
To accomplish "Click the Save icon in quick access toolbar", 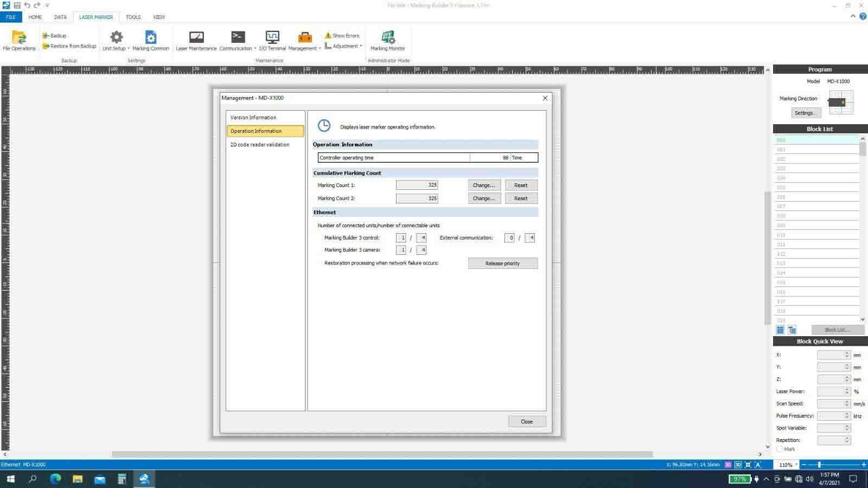I will pos(17,5).
